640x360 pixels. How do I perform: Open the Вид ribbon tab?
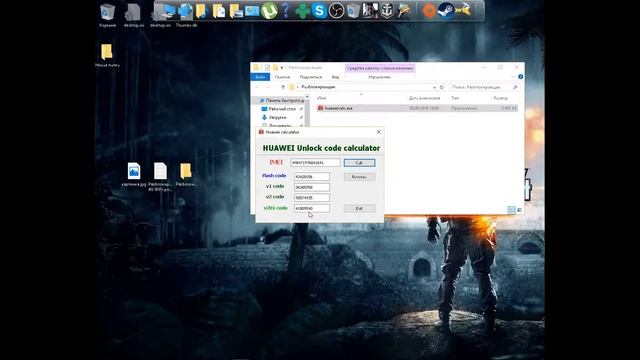click(x=336, y=77)
